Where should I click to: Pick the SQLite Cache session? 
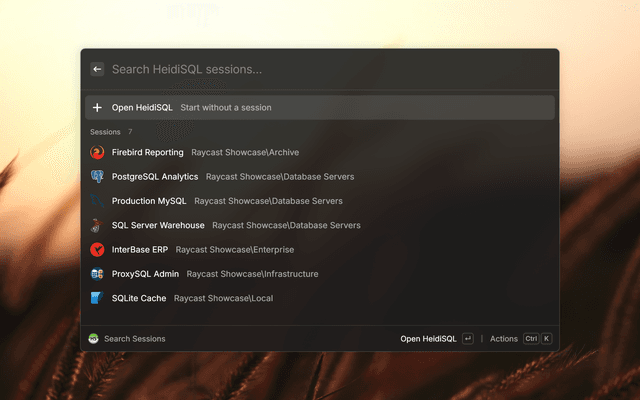(320, 298)
